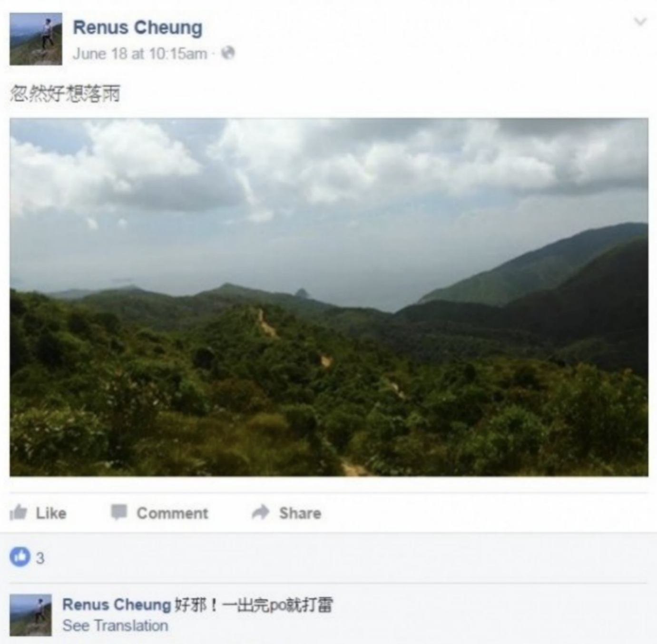Click the post caption 忽然好想落雨
Viewport: 657px width, 644px height.
(x=65, y=94)
